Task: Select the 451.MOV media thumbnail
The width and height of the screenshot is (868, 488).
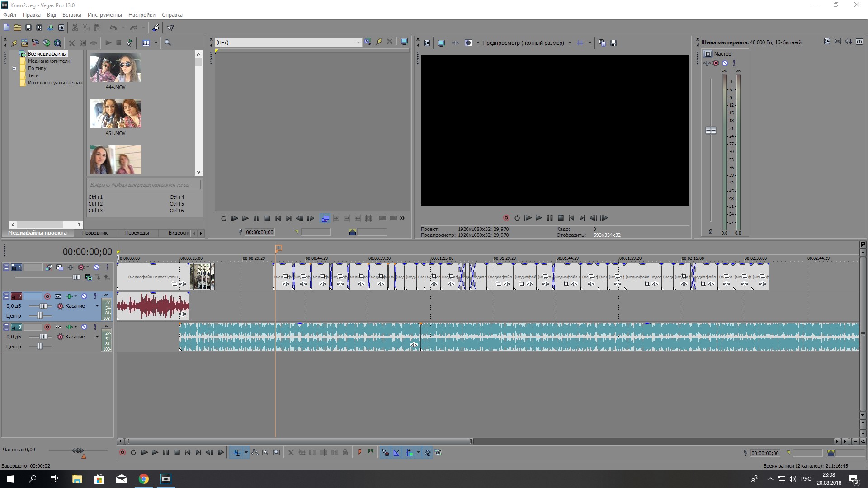Action: [116, 114]
